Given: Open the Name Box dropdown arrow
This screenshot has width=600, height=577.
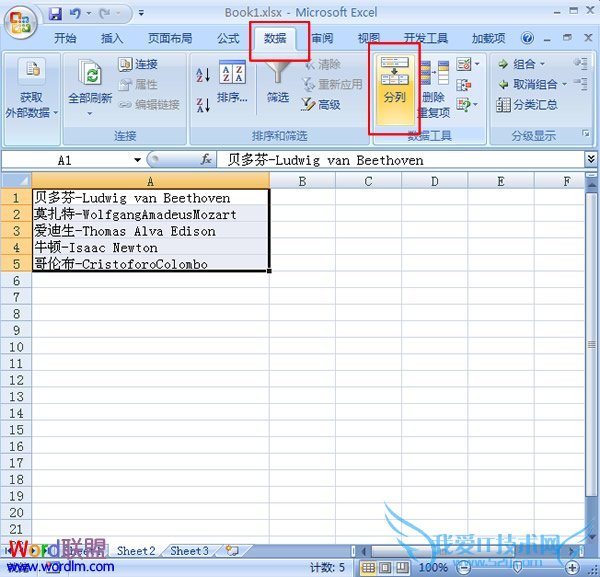Looking at the screenshot, I should (x=137, y=160).
